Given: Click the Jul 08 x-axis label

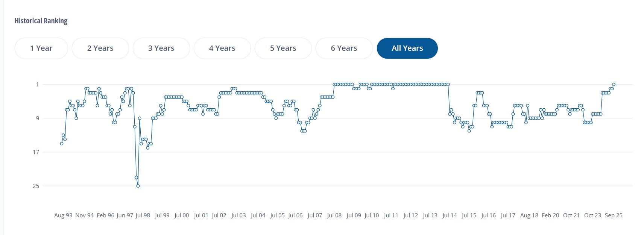Looking at the screenshot, I should pyautogui.click(x=334, y=215).
